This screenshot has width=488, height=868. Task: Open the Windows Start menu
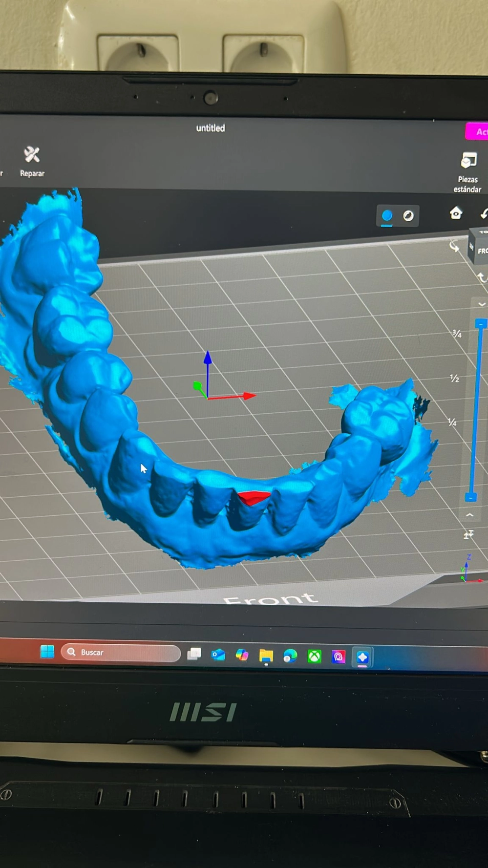(x=47, y=652)
